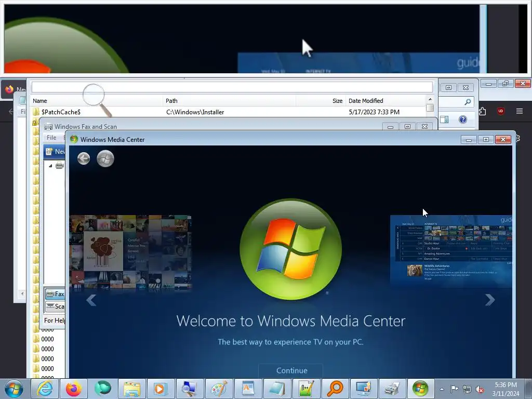Open the monitor app taskbar icon
The image size is (532, 399).
[x=364, y=389]
